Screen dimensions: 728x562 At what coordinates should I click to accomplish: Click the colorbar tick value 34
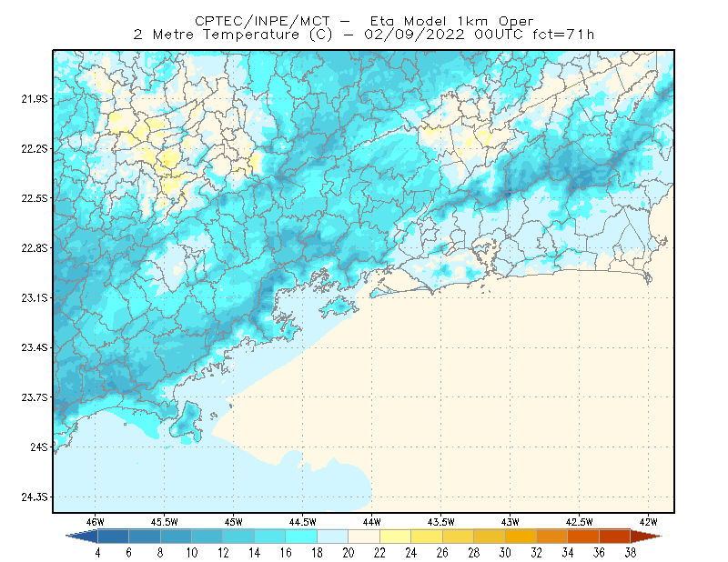pos(568,553)
